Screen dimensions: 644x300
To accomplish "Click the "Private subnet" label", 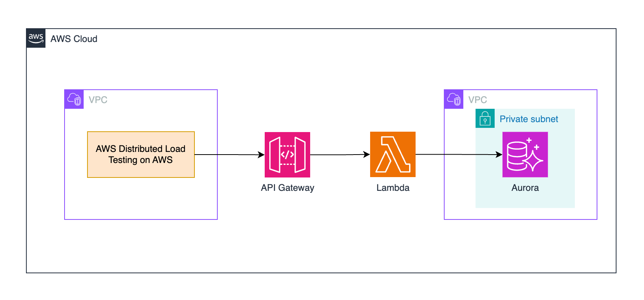I will pos(529,119).
